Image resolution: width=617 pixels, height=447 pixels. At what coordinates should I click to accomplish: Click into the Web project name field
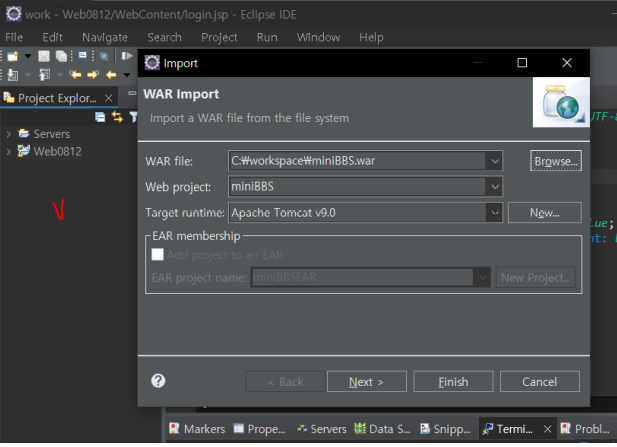coord(357,187)
